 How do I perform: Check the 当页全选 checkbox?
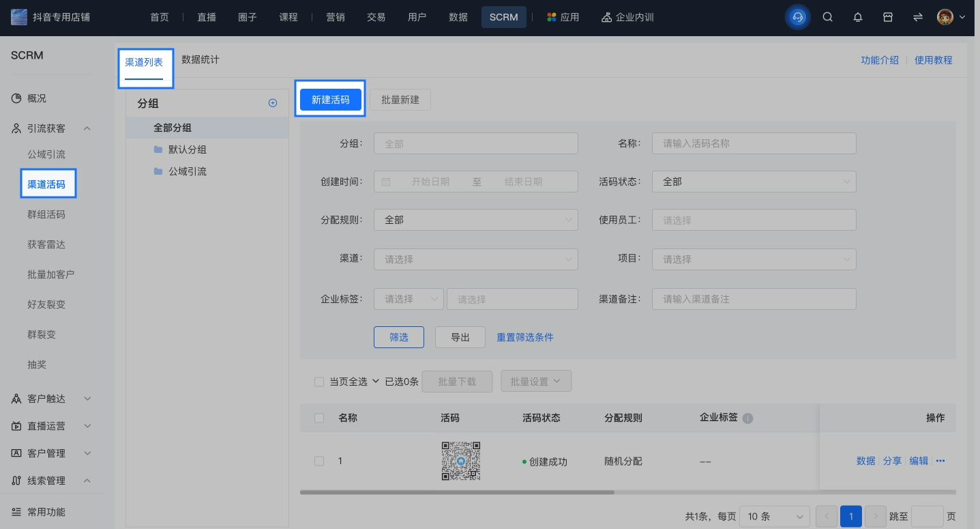[x=319, y=382]
